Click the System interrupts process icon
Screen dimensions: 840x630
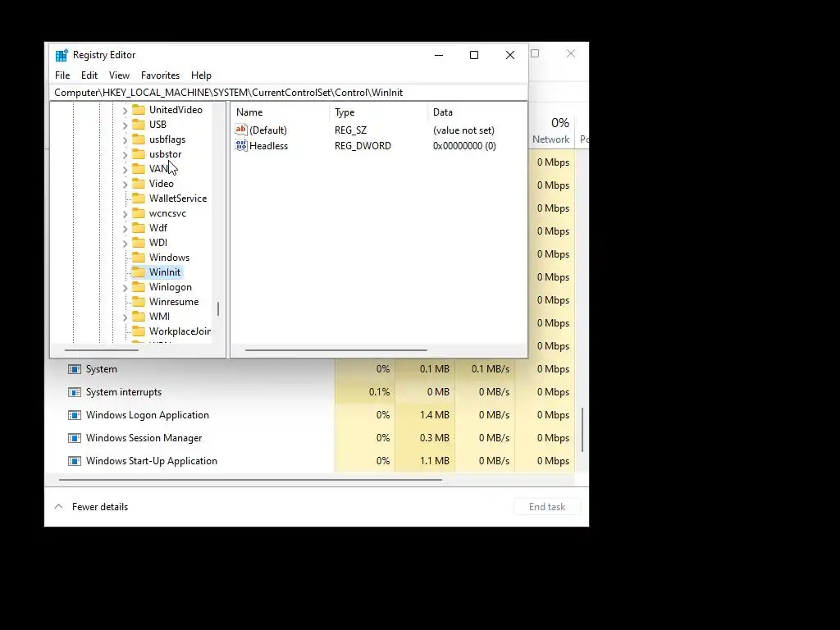tap(75, 392)
